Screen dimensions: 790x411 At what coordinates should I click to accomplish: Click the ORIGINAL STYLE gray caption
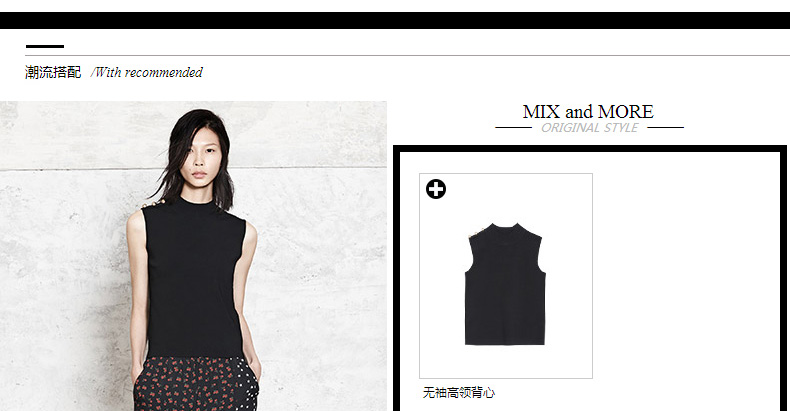[589, 128]
